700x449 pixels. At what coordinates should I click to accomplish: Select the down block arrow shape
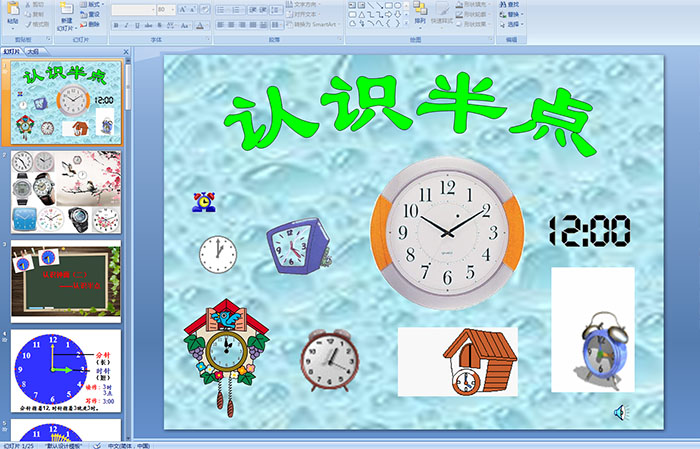coord(397,15)
